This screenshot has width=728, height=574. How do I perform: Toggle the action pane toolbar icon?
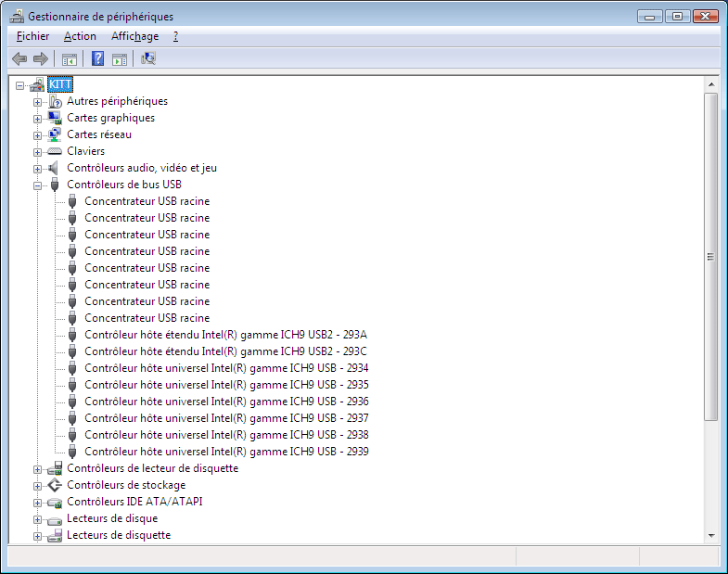120,59
